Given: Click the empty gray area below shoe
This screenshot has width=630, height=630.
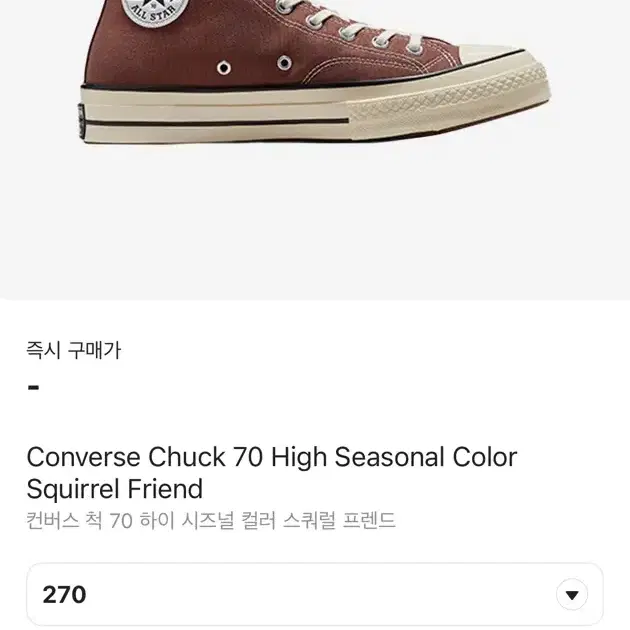Looking at the screenshot, I should (315, 221).
